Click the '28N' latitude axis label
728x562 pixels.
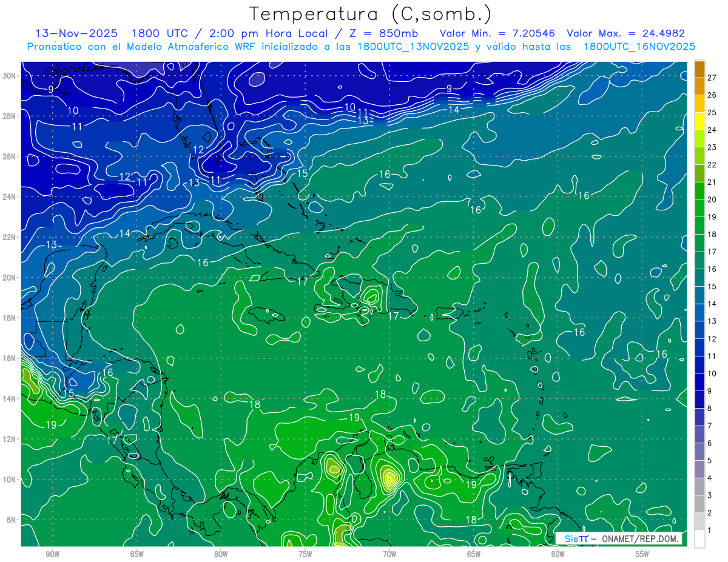click(x=10, y=116)
